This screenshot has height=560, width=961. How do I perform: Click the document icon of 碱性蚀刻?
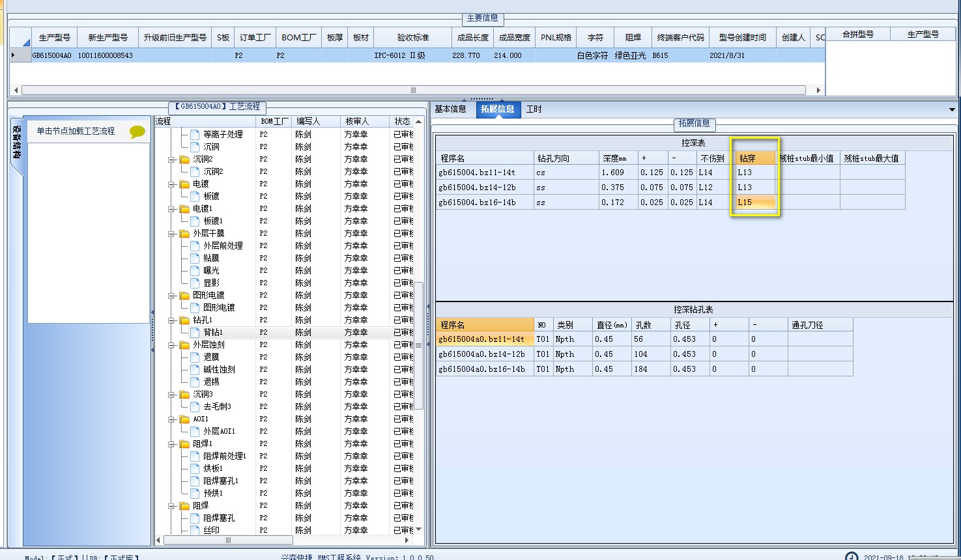click(195, 369)
